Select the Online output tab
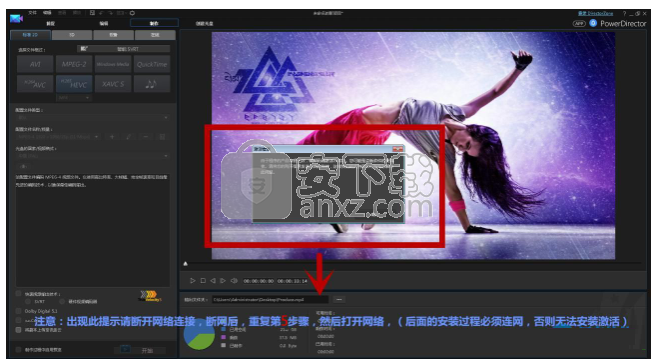The width and height of the screenshot is (658, 361). point(155,35)
